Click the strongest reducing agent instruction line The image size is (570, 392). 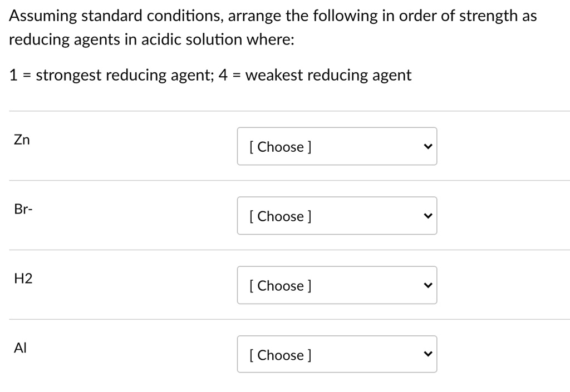click(210, 75)
